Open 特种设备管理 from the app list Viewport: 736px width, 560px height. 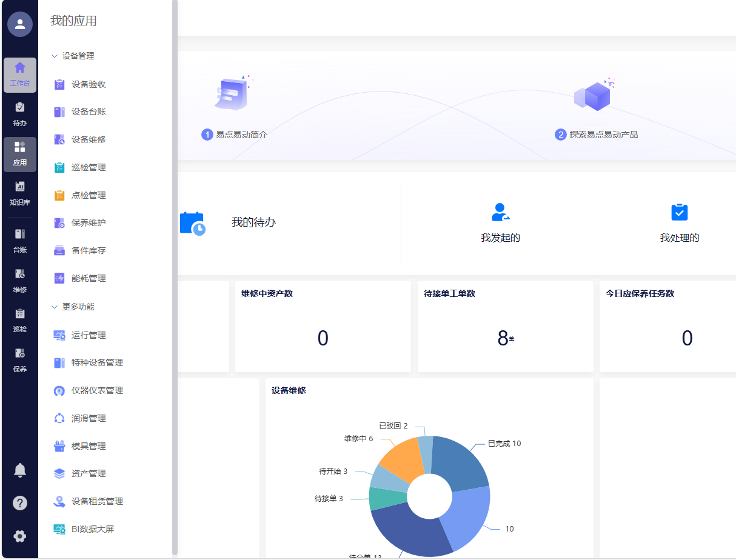tap(97, 362)
